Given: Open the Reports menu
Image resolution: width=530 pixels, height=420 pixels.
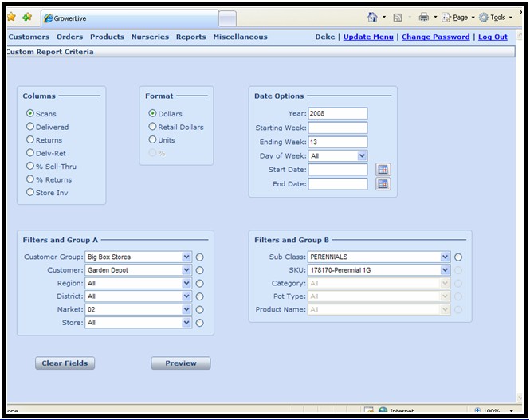Looking at the screenshot, I should [190, 37].
